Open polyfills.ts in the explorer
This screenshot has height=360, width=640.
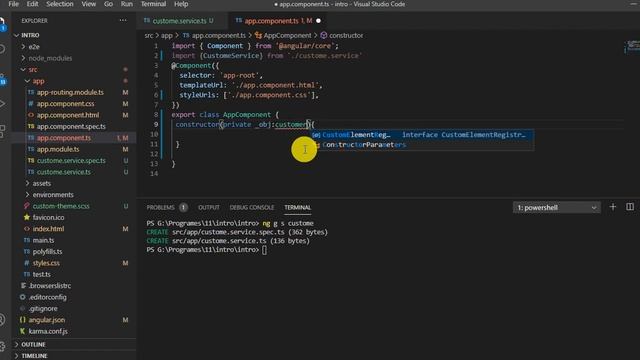pos(47,252)
